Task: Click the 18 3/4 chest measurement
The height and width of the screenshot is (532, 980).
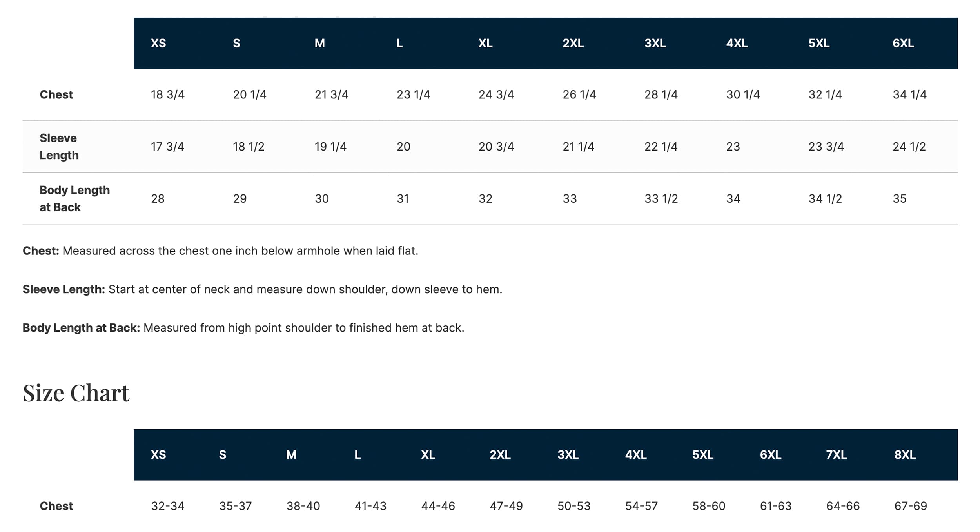Action: click(167, 94)
